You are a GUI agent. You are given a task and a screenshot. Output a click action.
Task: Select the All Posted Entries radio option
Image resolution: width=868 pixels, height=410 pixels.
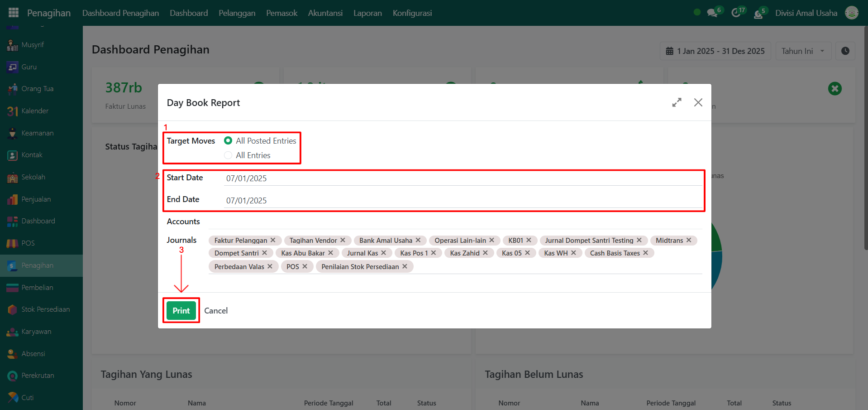228,141
